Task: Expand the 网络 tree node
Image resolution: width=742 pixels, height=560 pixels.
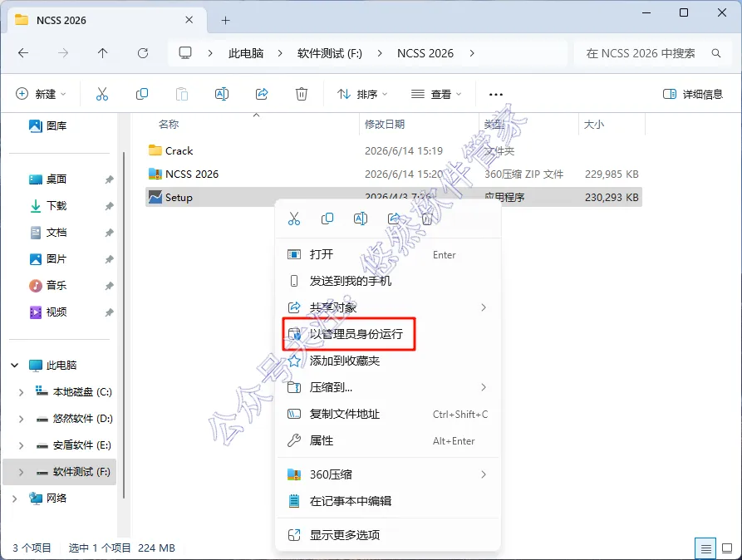Action: coord(15,498)
